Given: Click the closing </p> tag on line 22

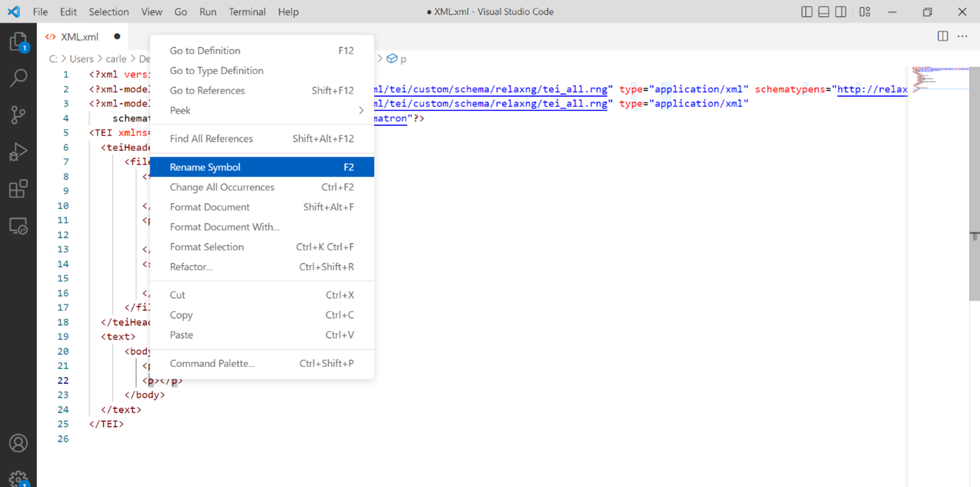Looking at the screenshot, I should pos(171,380).
